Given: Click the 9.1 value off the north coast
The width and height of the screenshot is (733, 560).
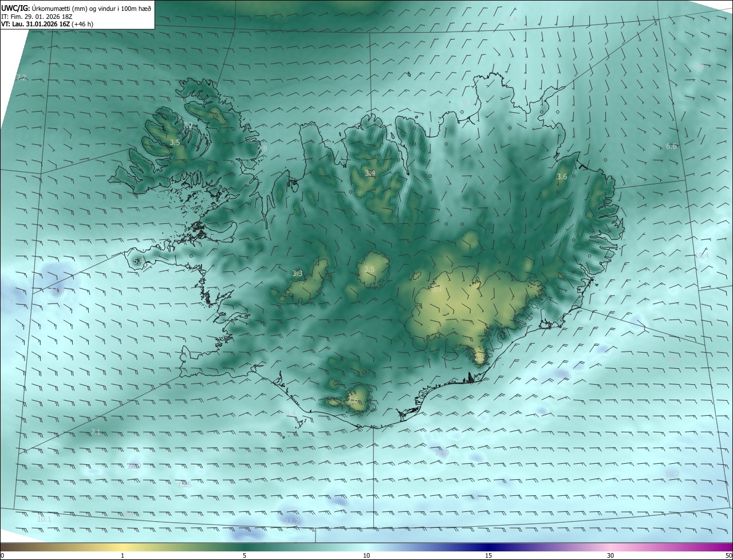Looking at the screenshot, I should coord(468,103).
